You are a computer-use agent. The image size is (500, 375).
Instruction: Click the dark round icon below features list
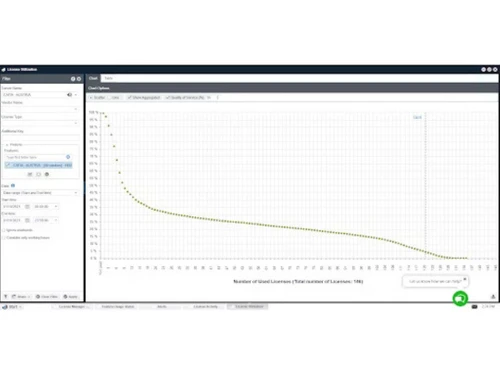(x=47, y=174)
